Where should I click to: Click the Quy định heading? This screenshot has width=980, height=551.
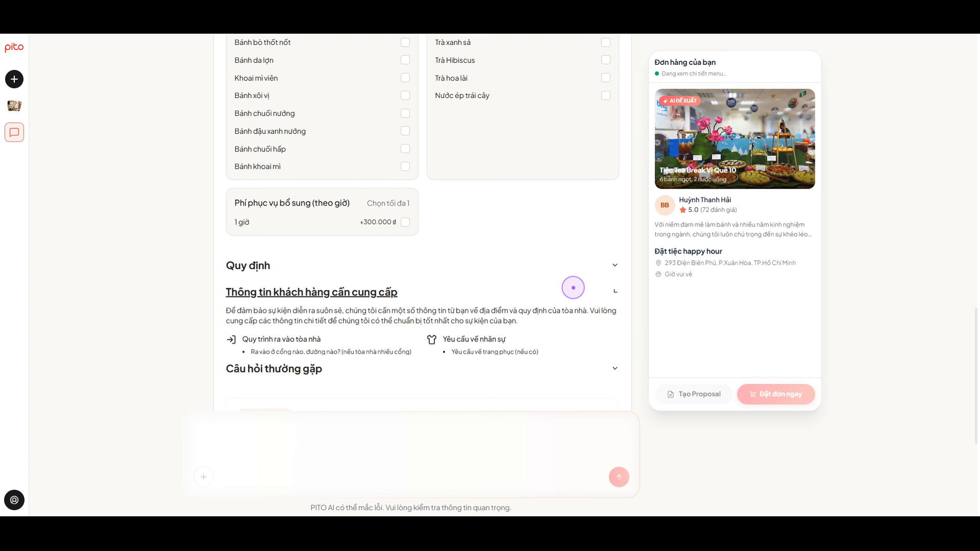tap(248, 265)
